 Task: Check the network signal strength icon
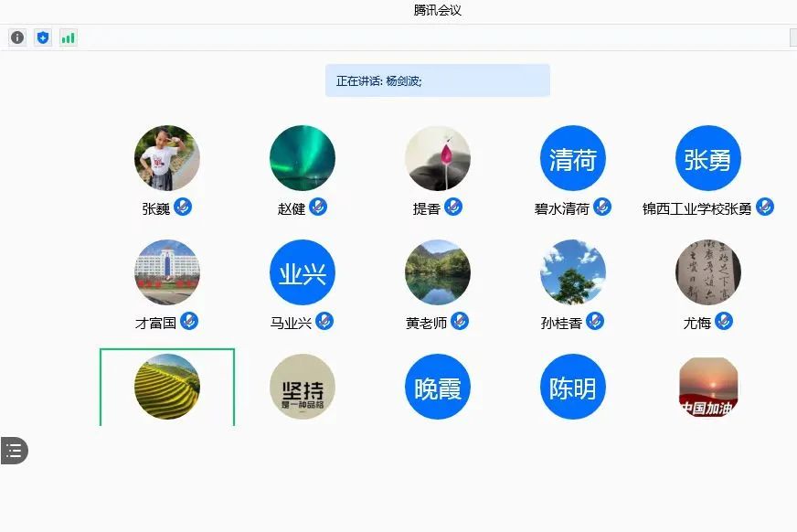click(69, 37)
